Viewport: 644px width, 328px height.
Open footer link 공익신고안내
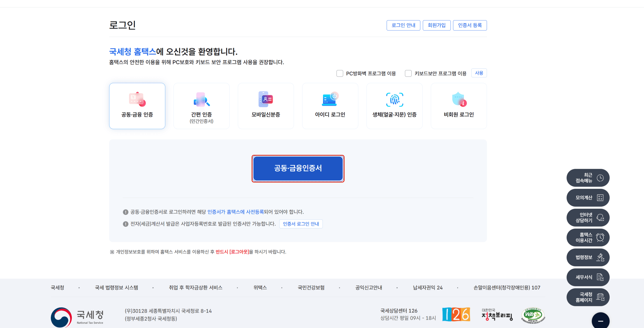pyautogui.click(x=369, y=288)
